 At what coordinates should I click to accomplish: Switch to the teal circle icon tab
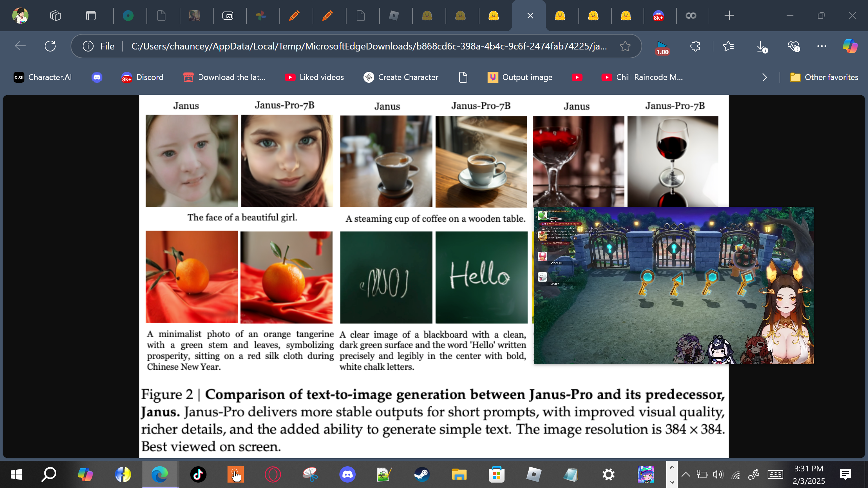[128, 16]
